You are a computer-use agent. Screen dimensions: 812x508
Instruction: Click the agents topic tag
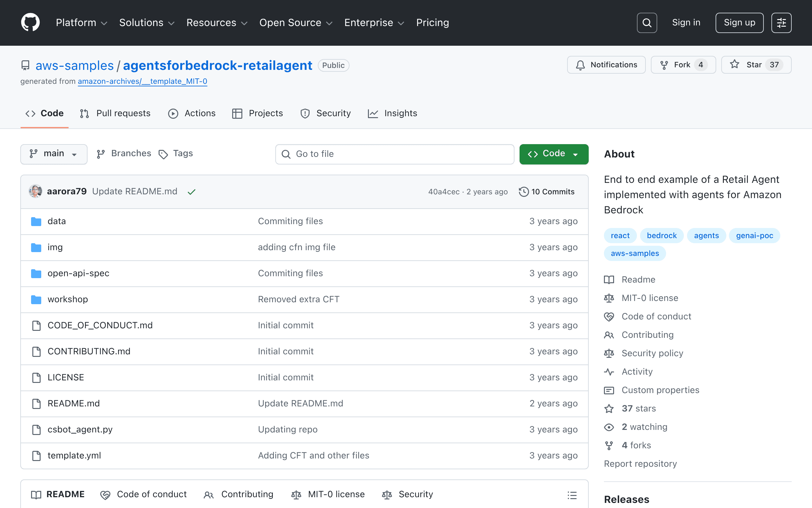pos(706,236)
